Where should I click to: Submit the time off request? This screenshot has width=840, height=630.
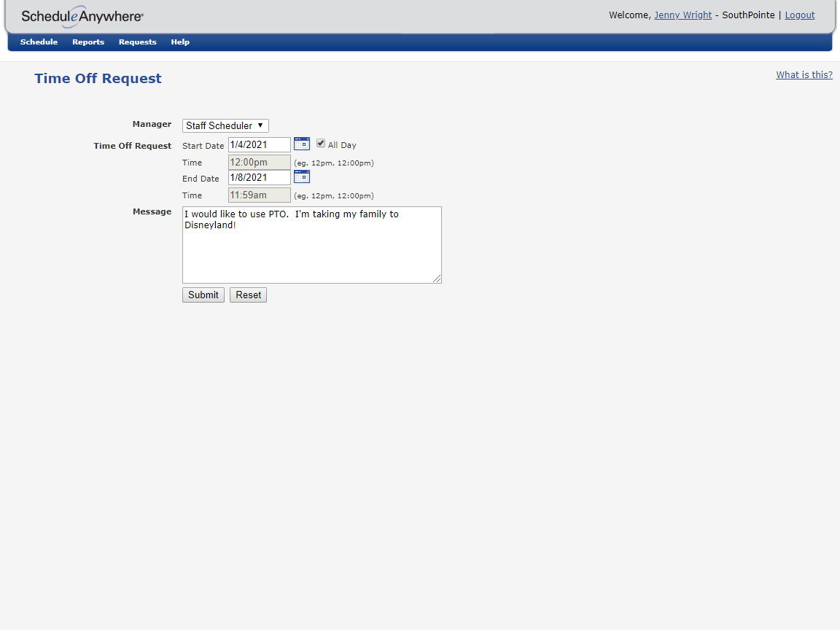[203, 295]
